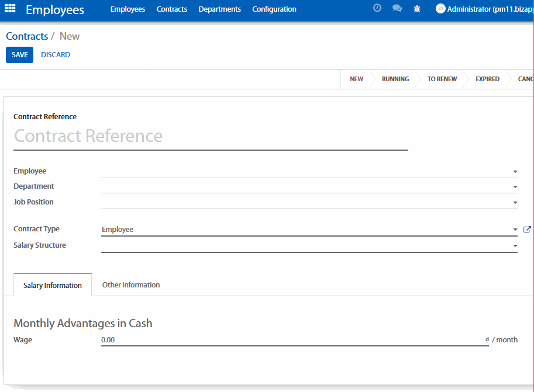Screen dimensions: 534x392
Task: Open the Salary Structure dropdown
Action: point(515,246)
